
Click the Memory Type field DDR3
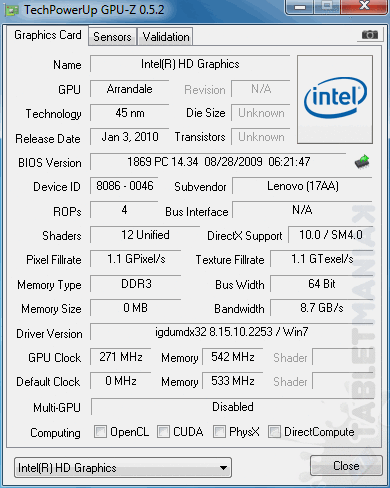coord(136,284)
